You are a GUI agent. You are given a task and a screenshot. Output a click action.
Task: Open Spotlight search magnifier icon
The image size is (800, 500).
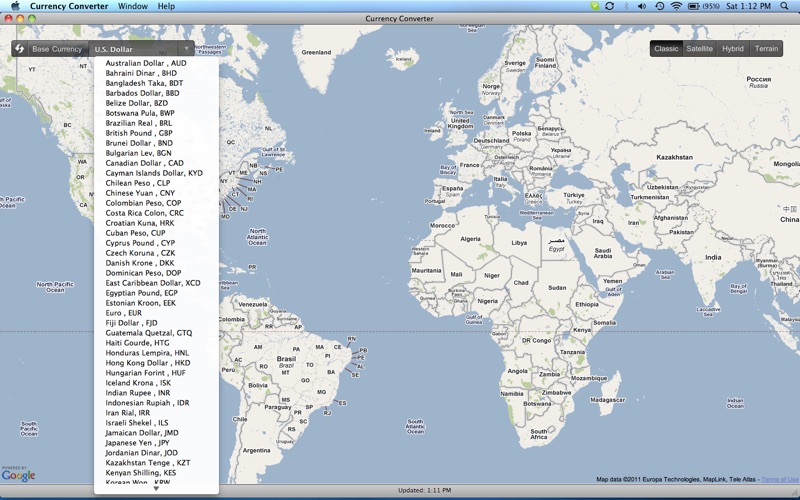[784, 6]
